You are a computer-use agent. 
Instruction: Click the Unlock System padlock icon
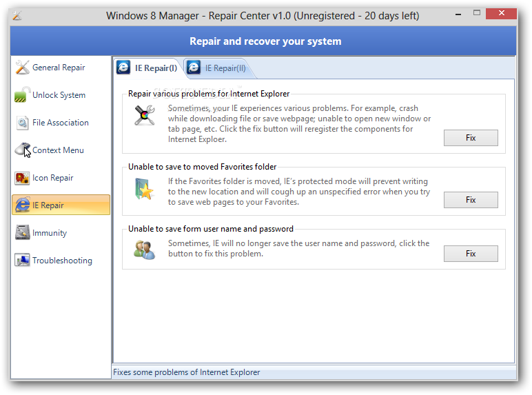[22, 94]
